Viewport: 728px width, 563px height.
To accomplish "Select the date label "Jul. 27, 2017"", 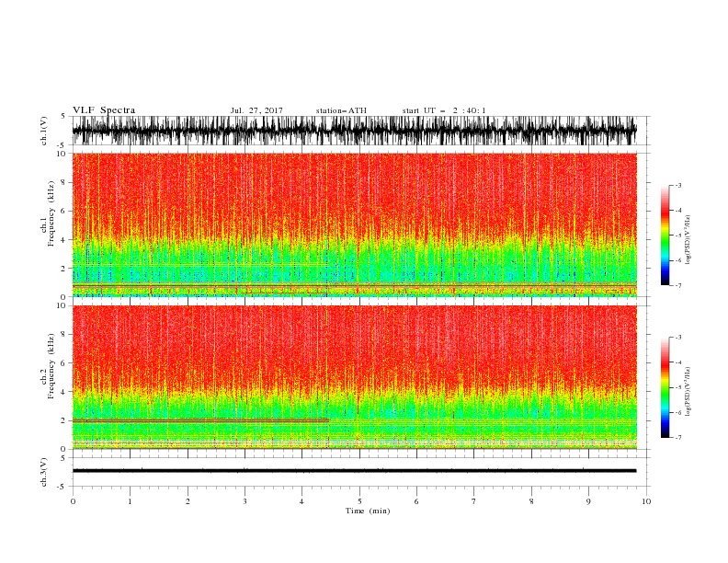I will [256, 110].
